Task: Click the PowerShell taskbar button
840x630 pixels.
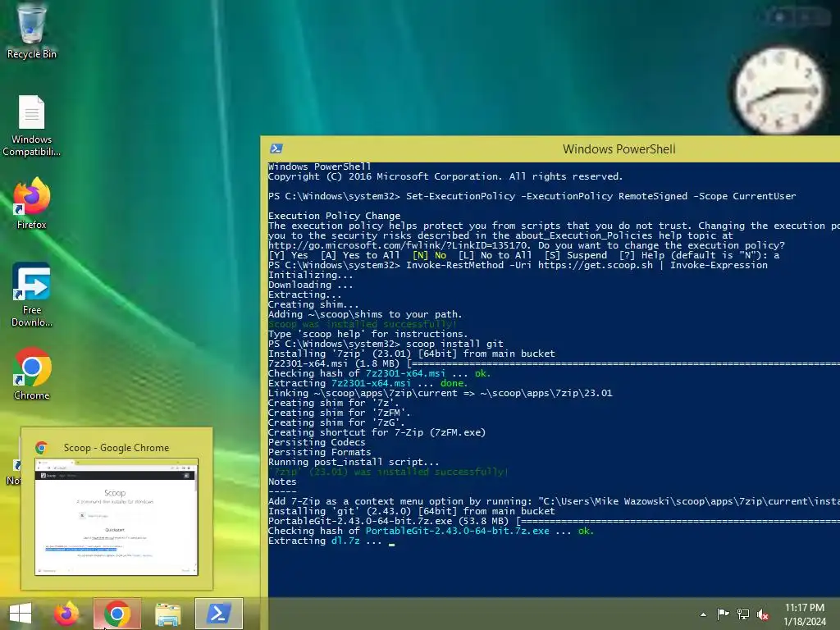Action: [218, 614]
